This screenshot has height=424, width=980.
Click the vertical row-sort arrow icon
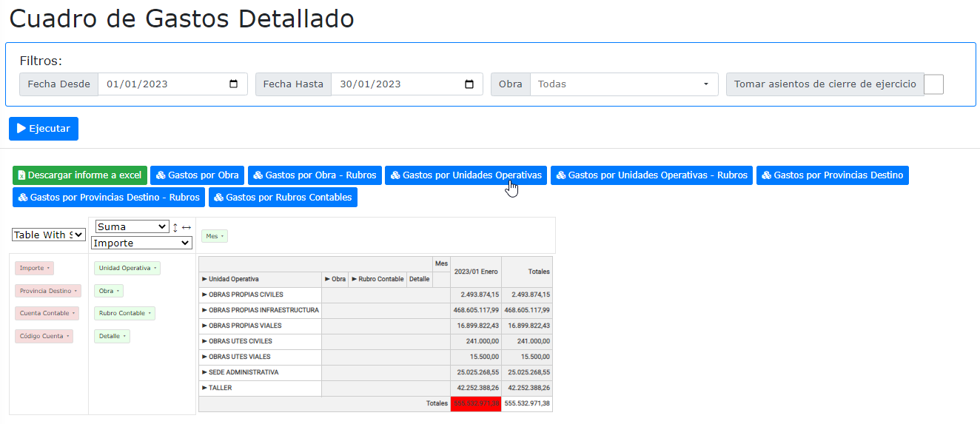[175, 227]
